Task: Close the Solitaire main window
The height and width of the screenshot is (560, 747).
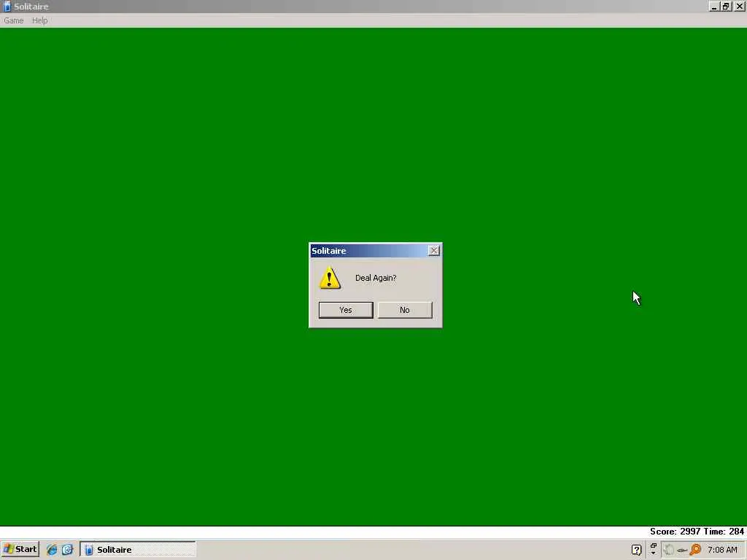Action: [x=740, y=7]
